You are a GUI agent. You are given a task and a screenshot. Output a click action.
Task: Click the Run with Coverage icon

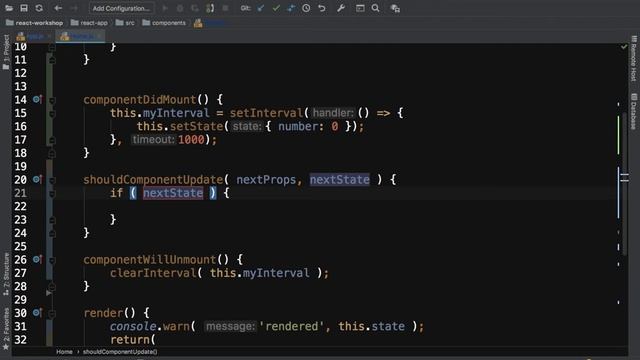195,8
